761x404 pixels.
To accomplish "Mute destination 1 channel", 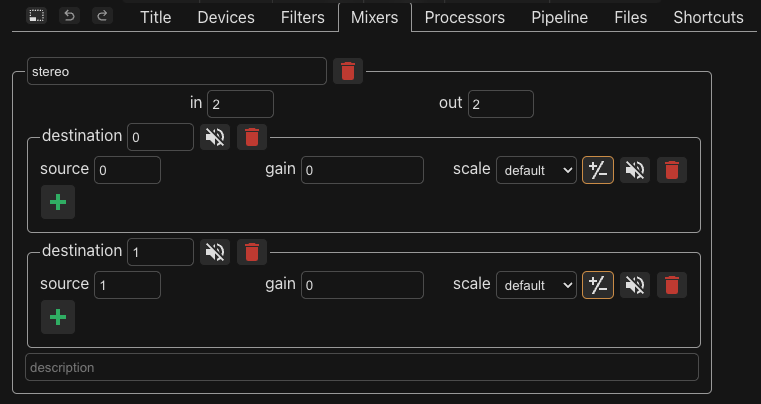I will [215, 252].
